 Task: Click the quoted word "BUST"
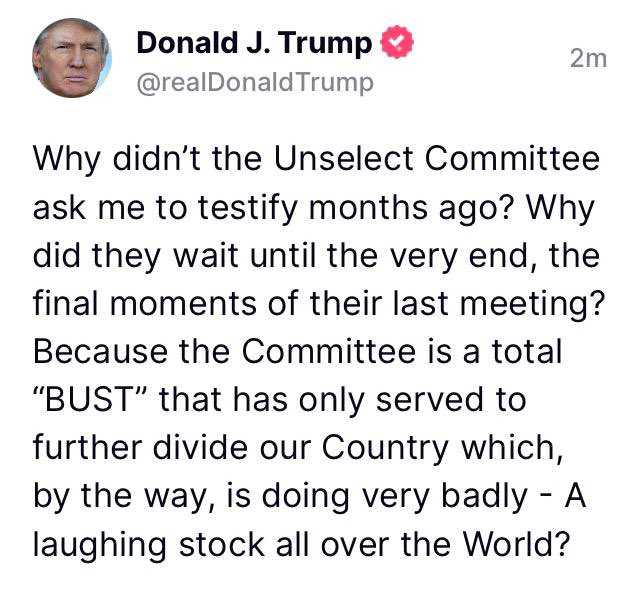pos(89,399)
